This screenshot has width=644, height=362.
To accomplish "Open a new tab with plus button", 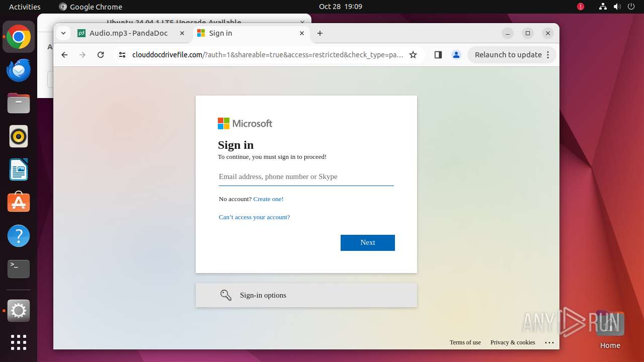I will pos(320,33).
